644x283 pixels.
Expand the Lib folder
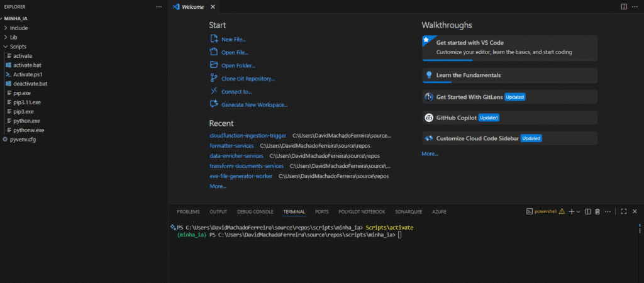pyautogui.click(x=14, y=37)
